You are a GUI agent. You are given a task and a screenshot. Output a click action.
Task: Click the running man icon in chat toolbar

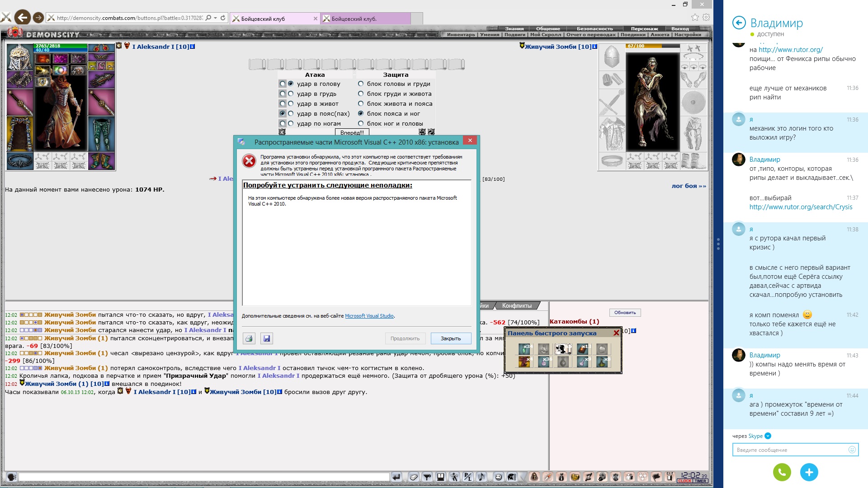(x=454, y=477)
